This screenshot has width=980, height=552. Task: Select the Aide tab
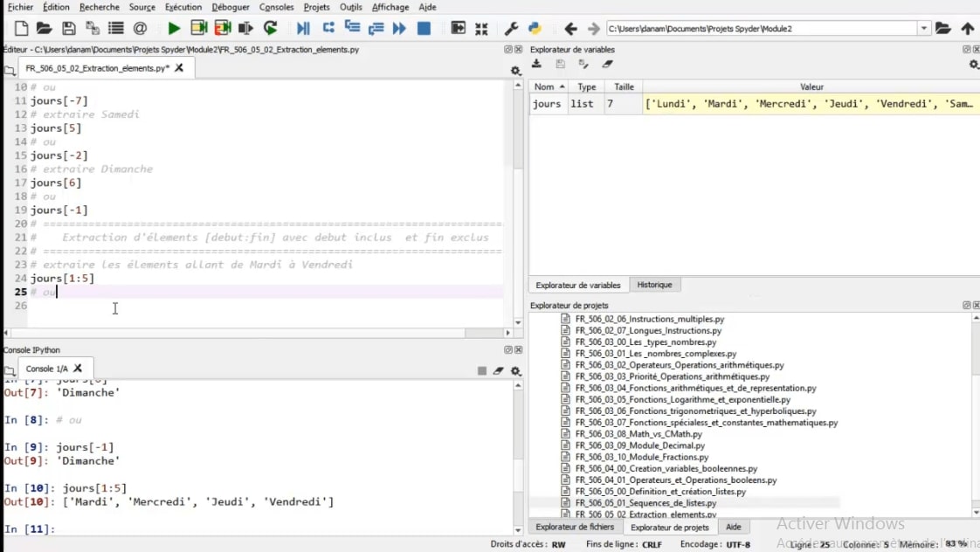click(x=734, y=527)
